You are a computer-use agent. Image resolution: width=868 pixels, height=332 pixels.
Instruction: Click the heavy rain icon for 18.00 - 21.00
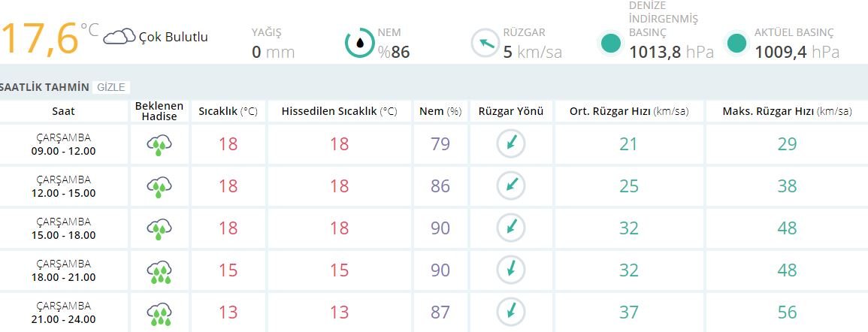[x=160, y=270]
